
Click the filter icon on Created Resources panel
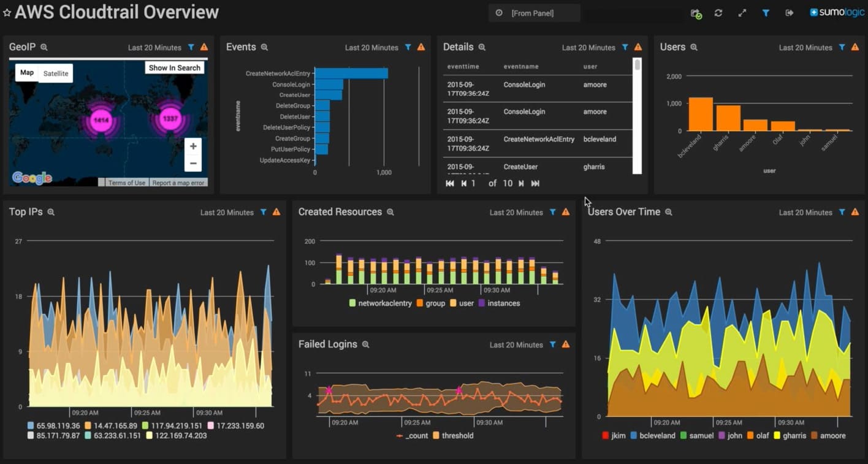[x=553, y=212]
